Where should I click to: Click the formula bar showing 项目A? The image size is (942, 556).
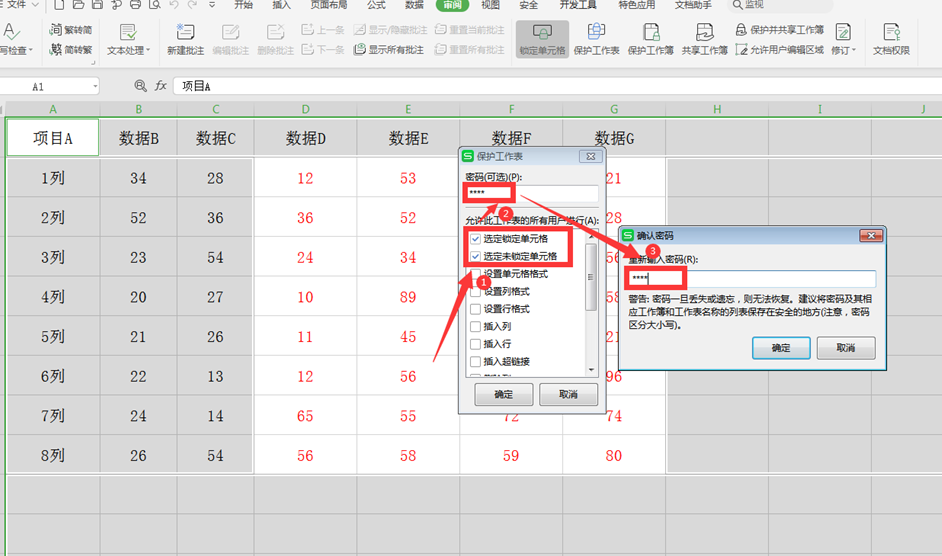pos(558,86)
